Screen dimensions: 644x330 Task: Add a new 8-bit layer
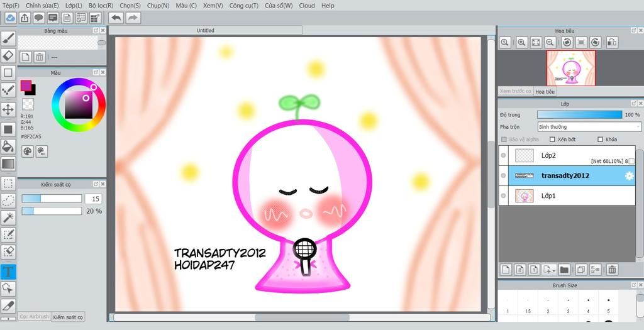coord(520,270)
